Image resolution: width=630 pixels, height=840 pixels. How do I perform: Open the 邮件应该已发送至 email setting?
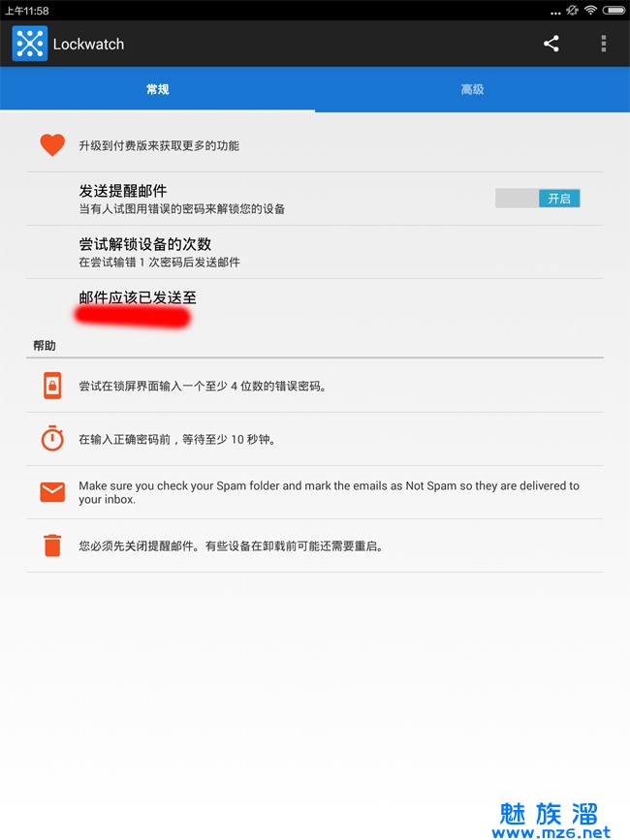pyautogui.click(x=315, y=306)
